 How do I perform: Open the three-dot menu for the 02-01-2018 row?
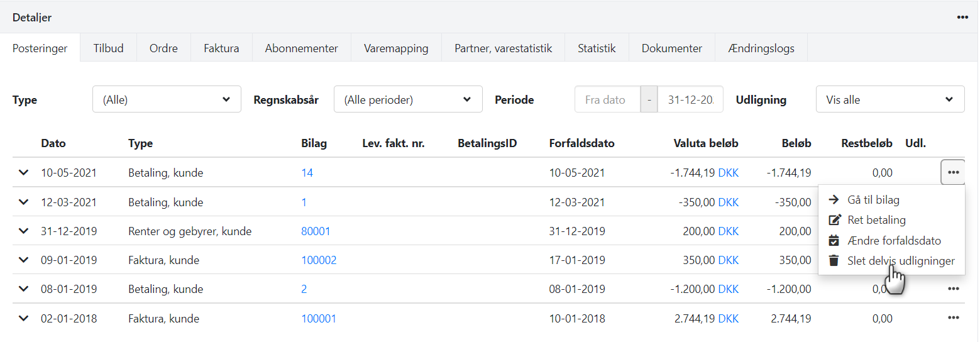[953, 319]
